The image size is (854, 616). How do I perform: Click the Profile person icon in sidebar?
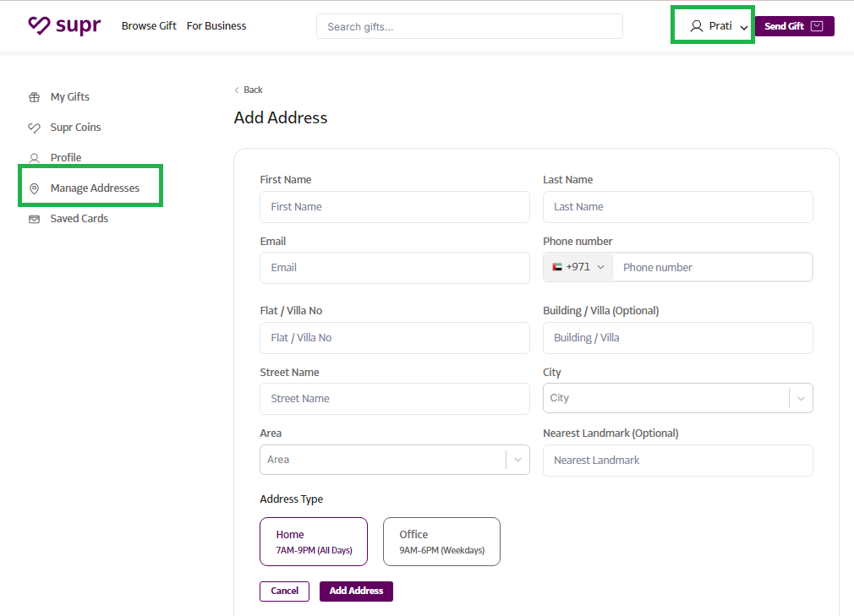[34, 158]
